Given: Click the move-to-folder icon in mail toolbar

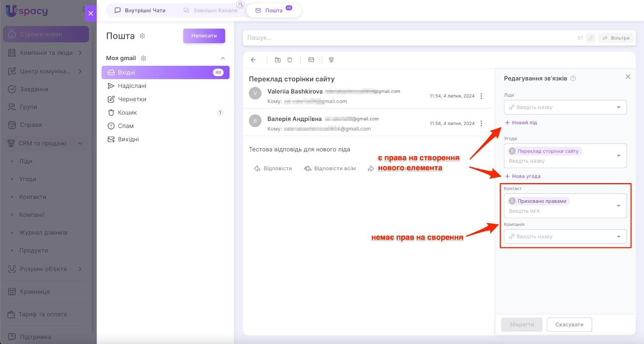Looking at the screenshot, I should (x=278, y=60).
